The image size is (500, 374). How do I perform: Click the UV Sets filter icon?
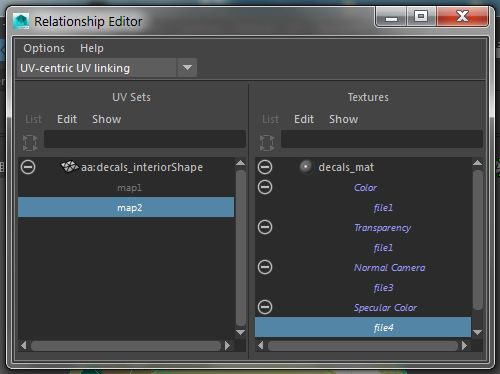tap(30, 143)
